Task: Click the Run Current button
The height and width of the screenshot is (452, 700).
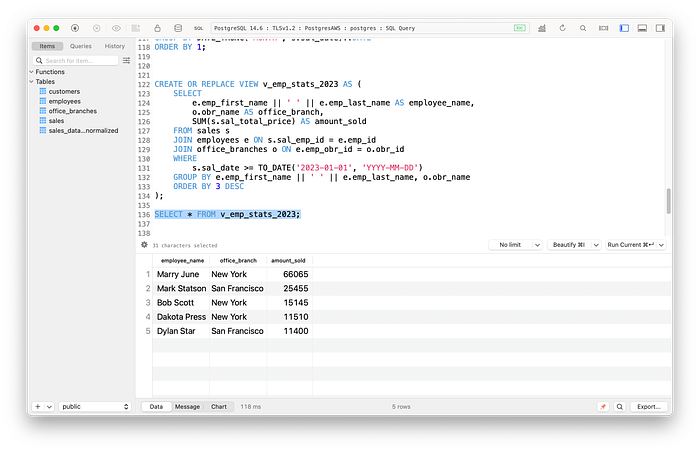Action: click(x=630, y=245)
